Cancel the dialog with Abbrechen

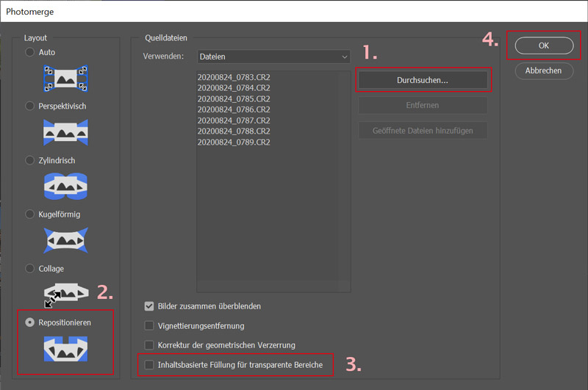click(544, 71)
